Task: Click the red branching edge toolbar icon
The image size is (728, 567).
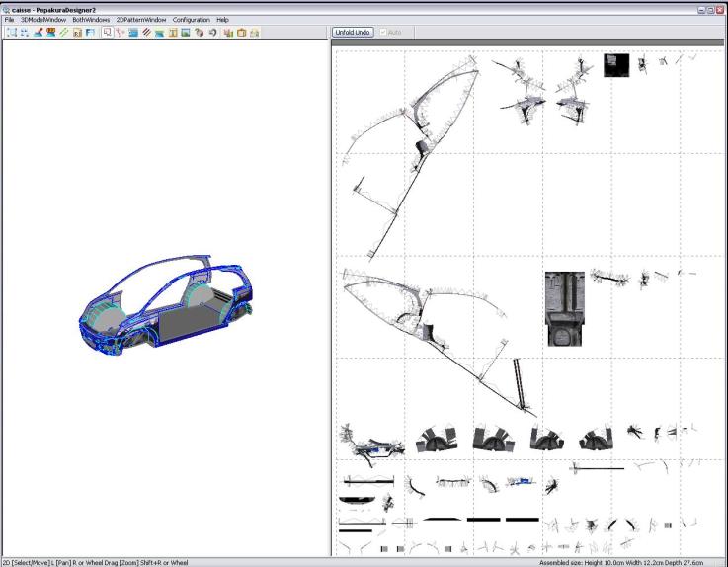Action: 121,32
